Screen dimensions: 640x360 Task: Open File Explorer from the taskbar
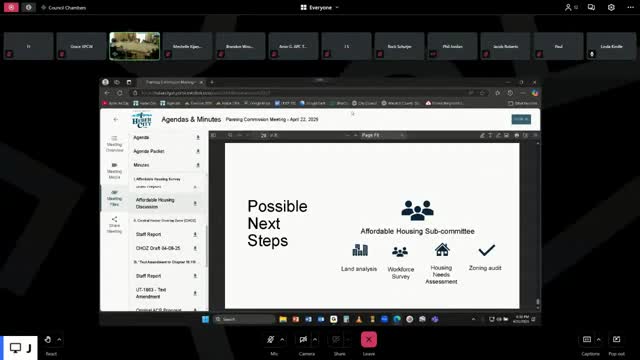tap(283, 319)
